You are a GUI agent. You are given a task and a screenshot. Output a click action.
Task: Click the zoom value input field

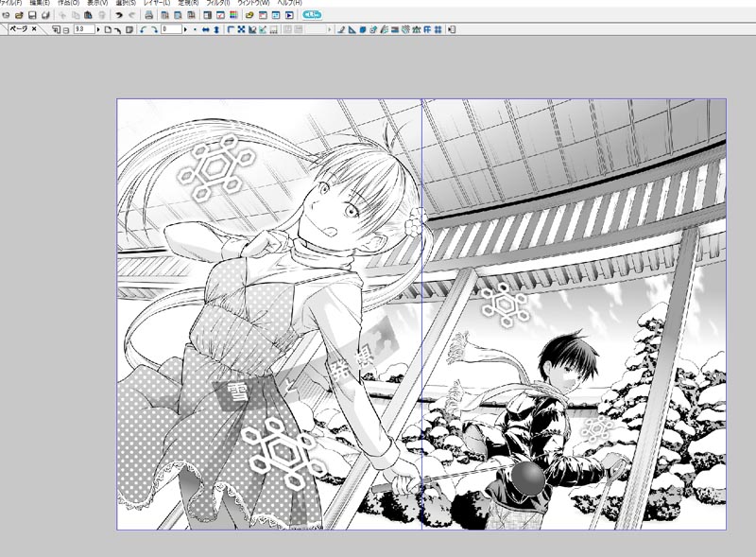coord(84,29)
